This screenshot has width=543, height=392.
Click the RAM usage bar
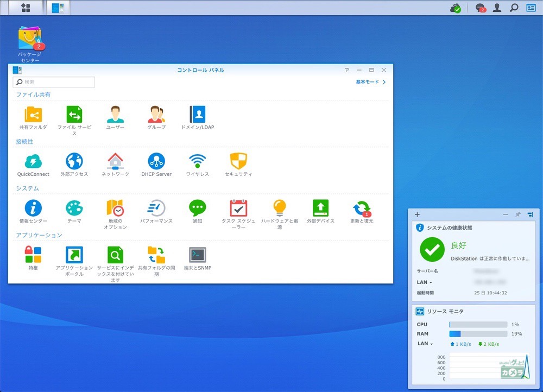(x=478, y=334)
